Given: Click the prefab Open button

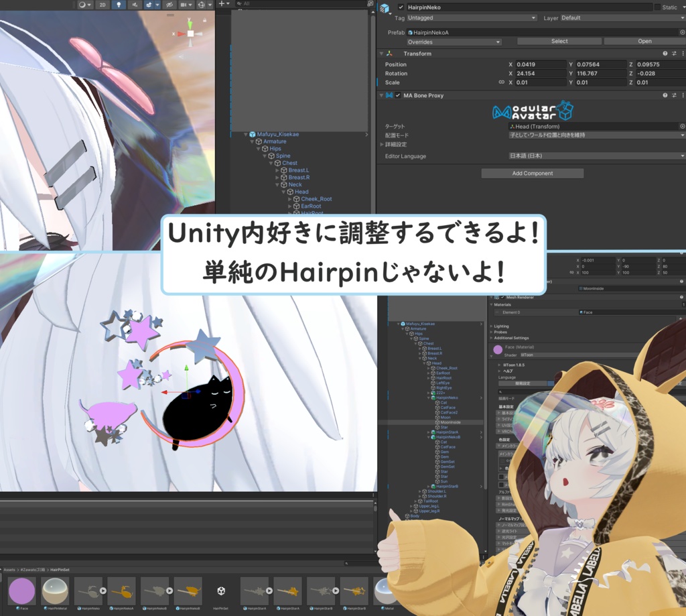Looking at the screenshot, I should (644, 41).
